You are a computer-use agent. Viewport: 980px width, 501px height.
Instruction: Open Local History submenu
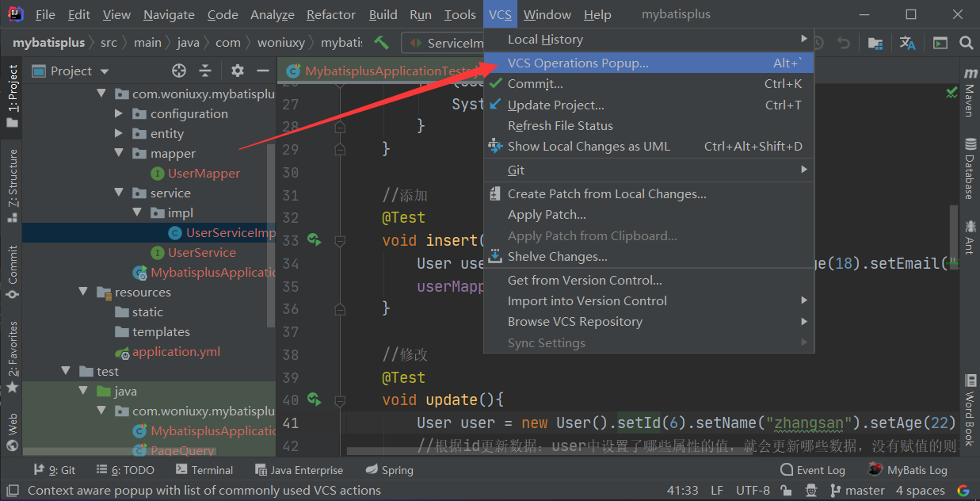(649, 39)
